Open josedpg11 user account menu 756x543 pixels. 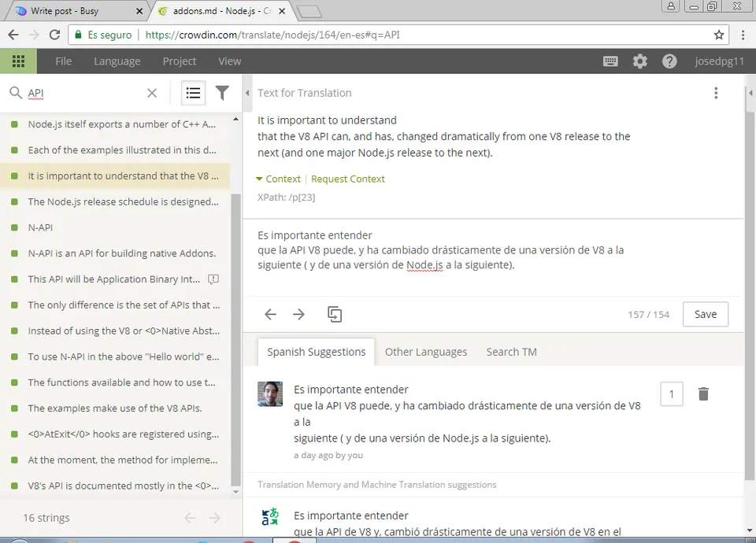[x=719, y=61]
